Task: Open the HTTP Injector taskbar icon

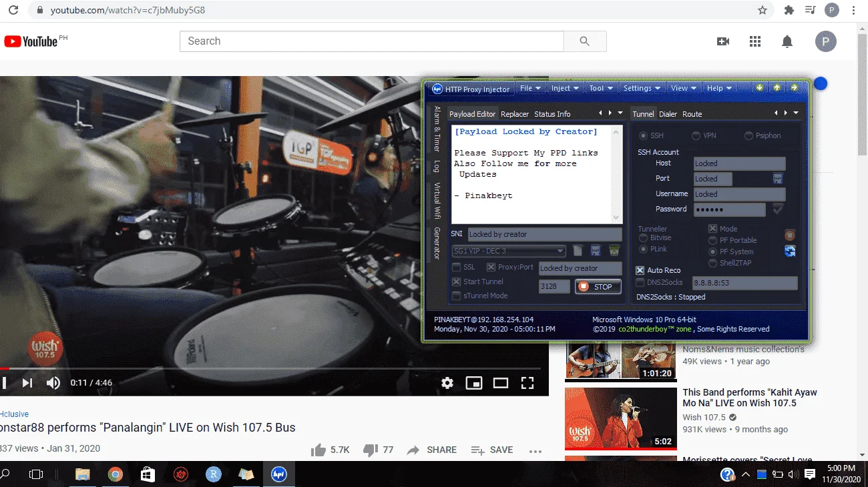Action: (278, 474)
